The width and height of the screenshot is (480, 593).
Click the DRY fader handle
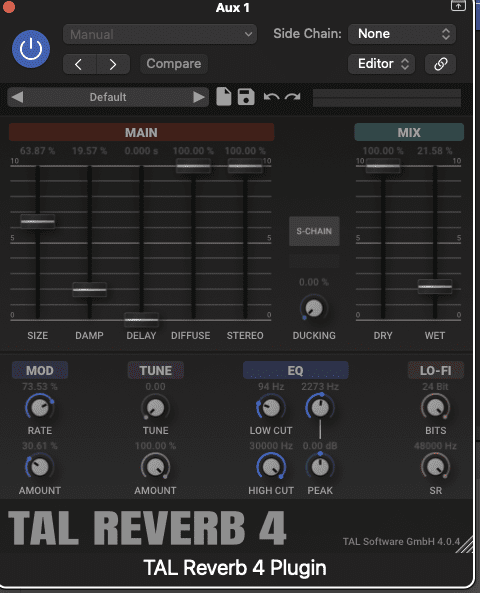[x=383, y=166]
